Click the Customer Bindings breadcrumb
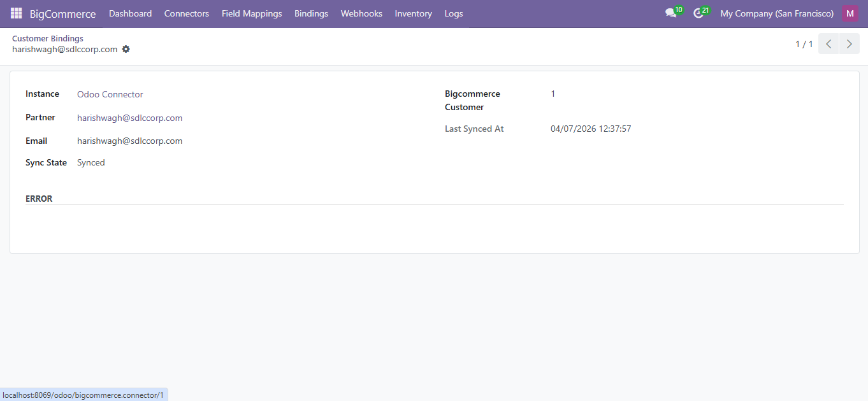Screen dimensions: 868x401 (x=48, y=39)
